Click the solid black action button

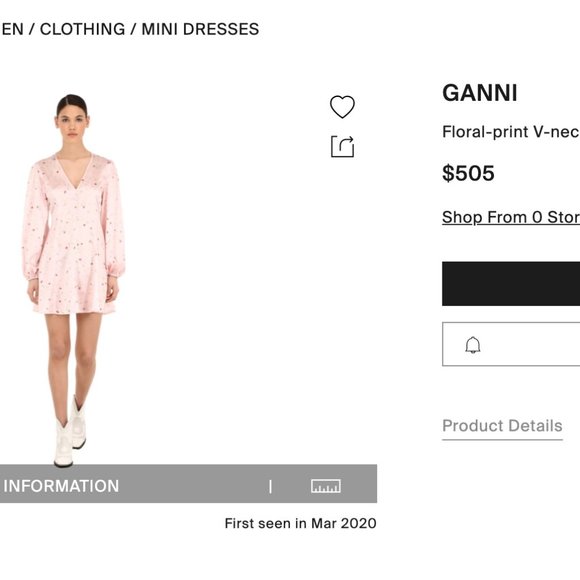tap(511, 284)
